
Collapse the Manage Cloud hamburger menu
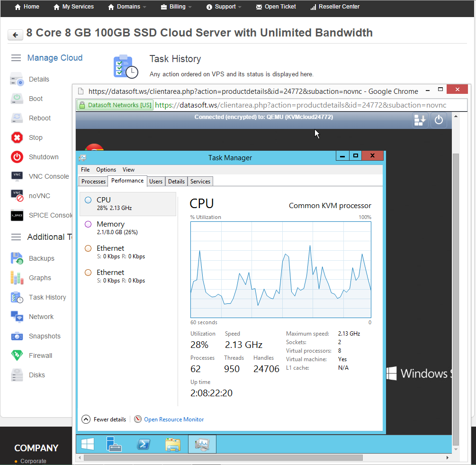16,58
